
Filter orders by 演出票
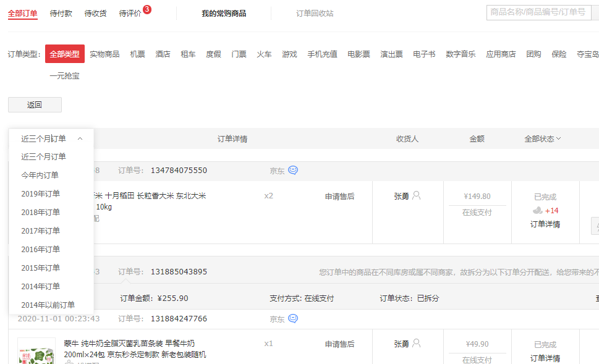391,54
